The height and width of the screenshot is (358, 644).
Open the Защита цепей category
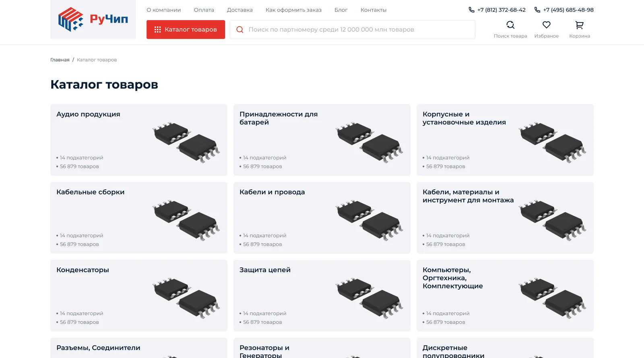[322, 296]
